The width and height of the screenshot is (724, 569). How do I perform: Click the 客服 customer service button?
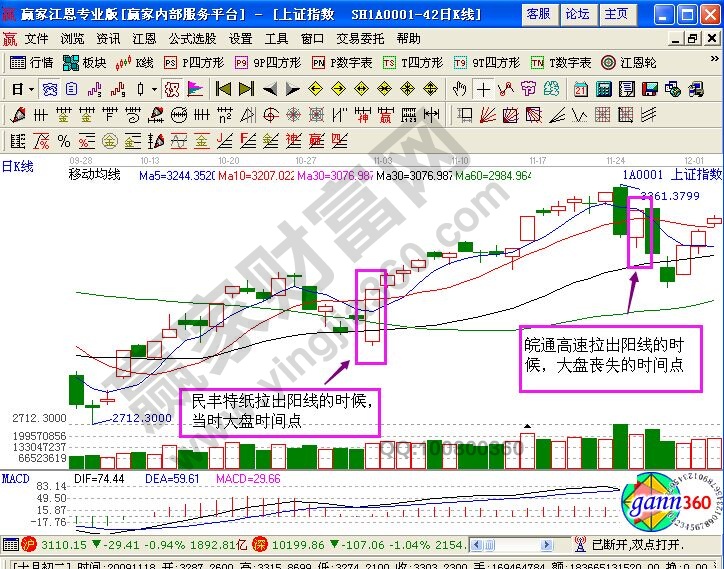tap(537, 14)
